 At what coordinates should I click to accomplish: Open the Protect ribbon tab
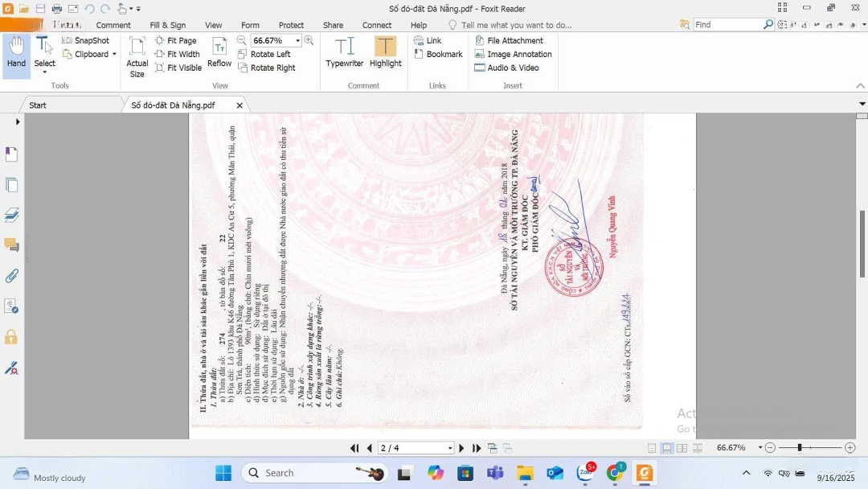click(291, 25)
